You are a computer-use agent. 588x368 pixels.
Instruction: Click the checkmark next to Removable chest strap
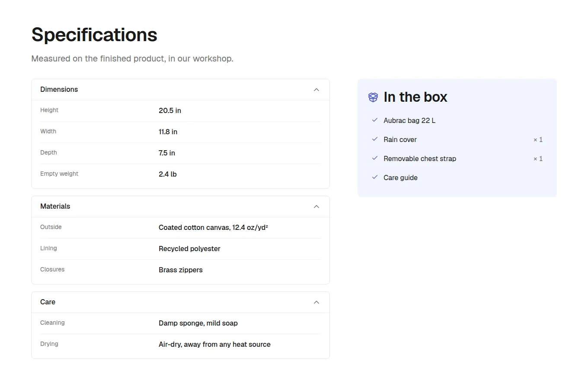pos(375,158)
